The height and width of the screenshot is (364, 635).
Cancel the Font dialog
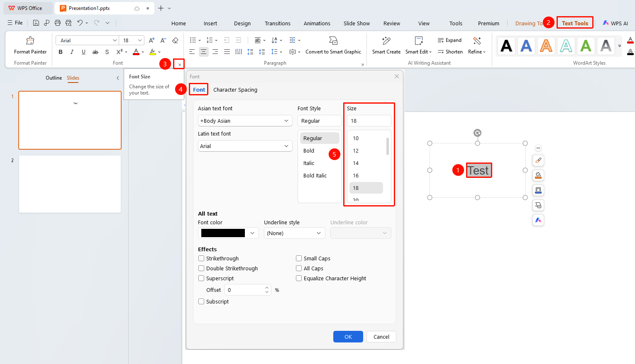381,337
